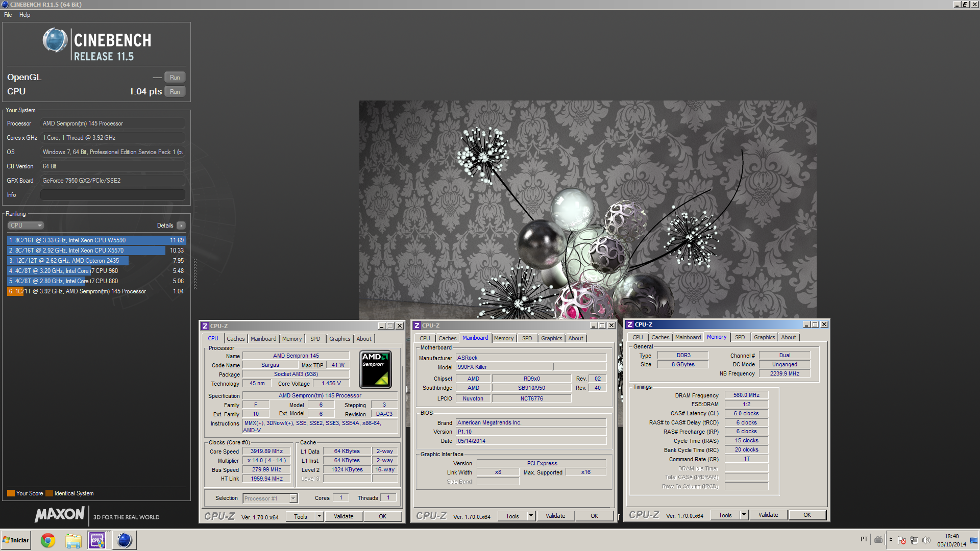The width and height of the screenshot is (980, 551).
Task: Click OK in Memory CPU-Z window
Action: 807,515
